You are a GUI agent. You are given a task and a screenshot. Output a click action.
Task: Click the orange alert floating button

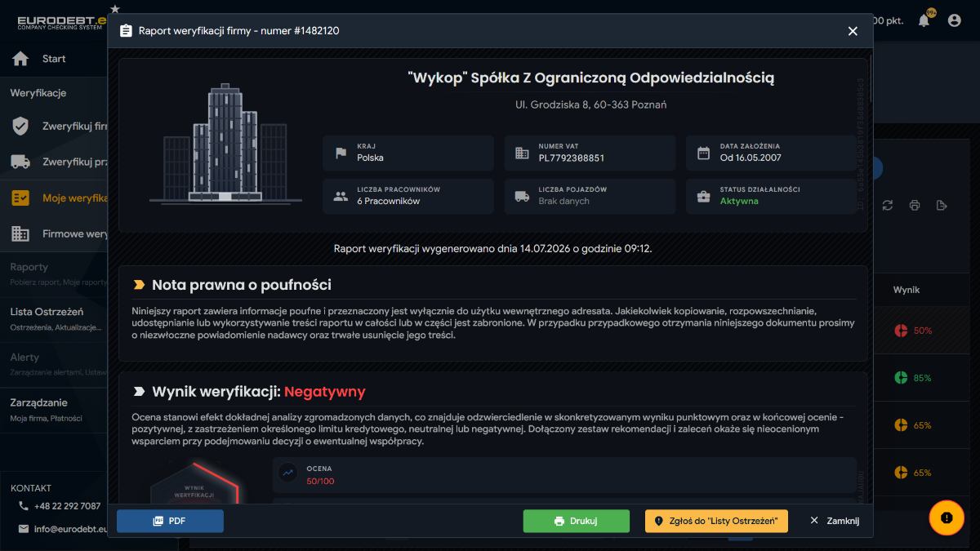point(947,518)
